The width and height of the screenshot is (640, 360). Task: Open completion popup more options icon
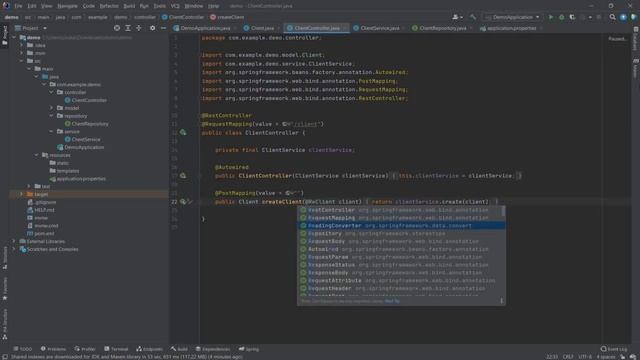501,301
